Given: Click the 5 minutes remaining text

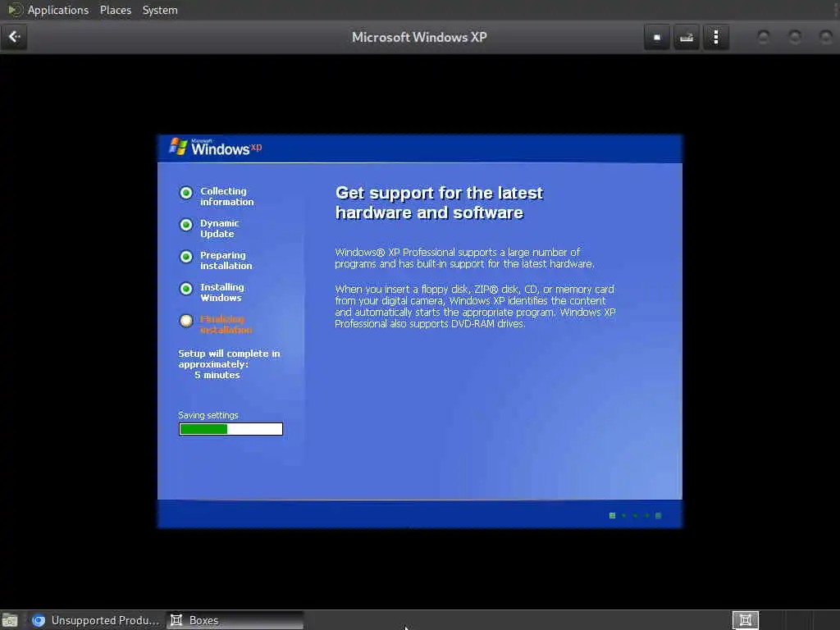Looking at the screenshot, I should pos(217,375).
